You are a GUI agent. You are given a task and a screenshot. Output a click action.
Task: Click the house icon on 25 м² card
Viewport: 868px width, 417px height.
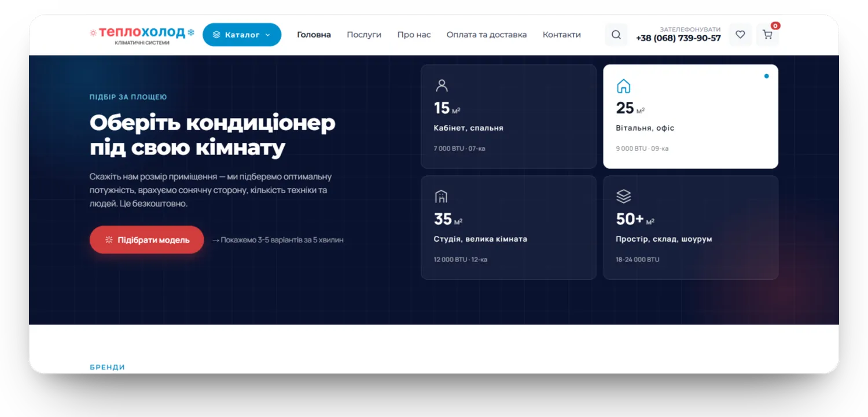[623, 86]
